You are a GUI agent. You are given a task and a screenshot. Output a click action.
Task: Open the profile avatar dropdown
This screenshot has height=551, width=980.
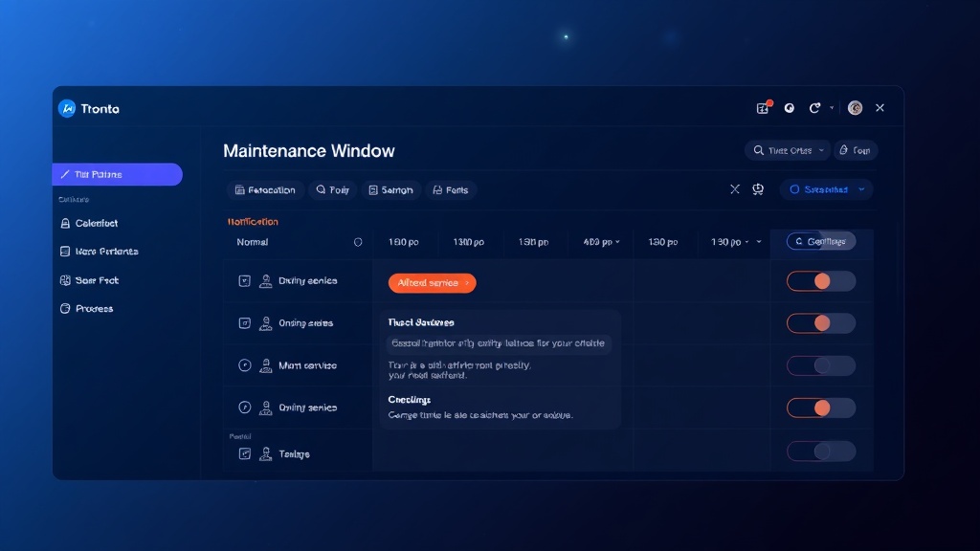click(855, 108)
